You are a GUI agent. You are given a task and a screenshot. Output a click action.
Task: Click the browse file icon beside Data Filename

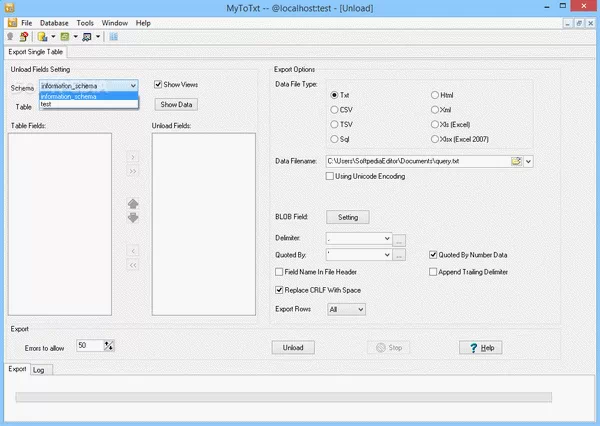click(516, 160)
